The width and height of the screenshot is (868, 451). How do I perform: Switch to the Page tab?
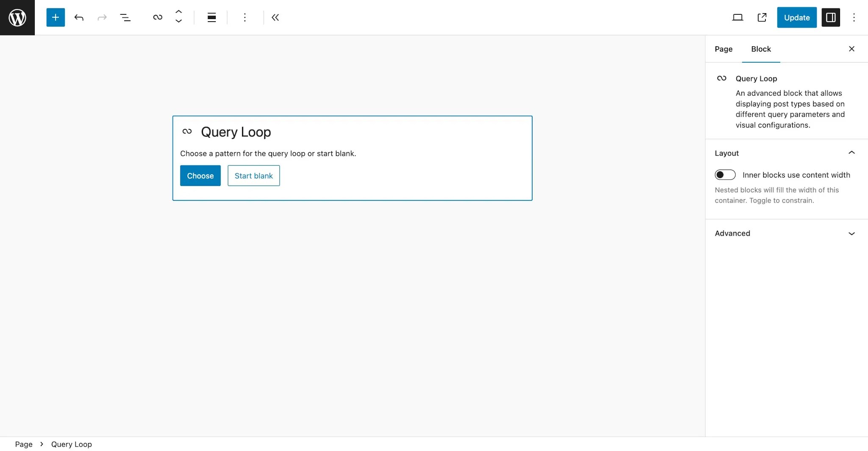point(723,49)
